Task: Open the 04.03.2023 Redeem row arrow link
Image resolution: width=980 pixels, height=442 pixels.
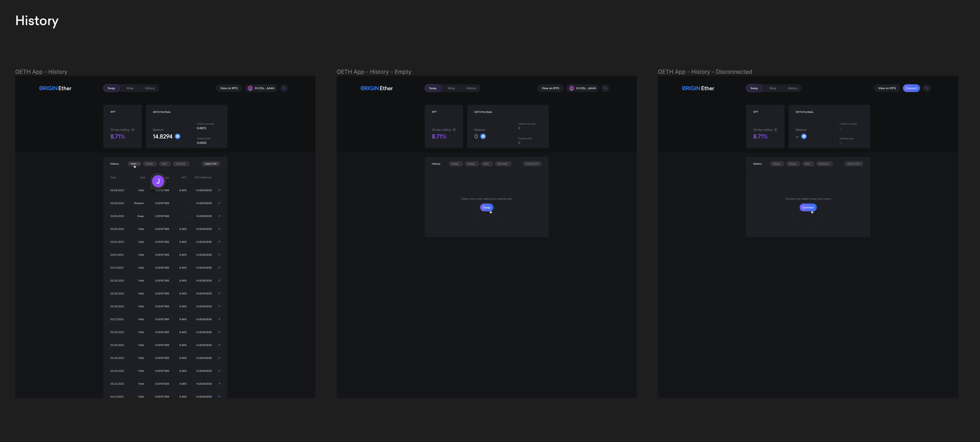Action: (219, 203)
